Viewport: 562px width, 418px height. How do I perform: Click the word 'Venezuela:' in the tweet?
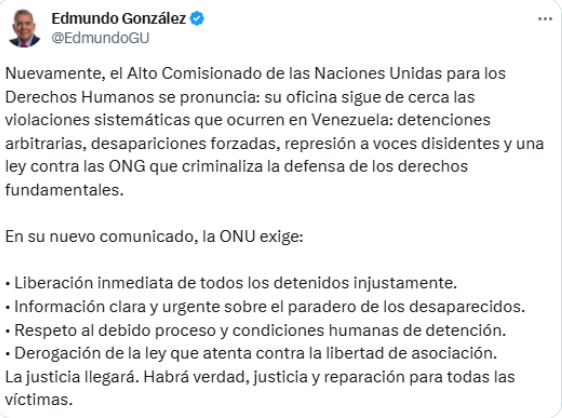pyautogui.click(x=352, y=120)
